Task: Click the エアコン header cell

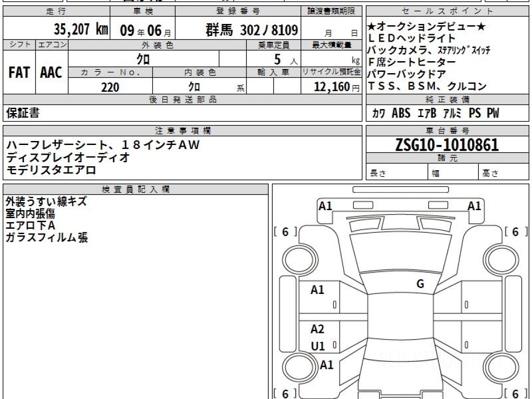Action: point(52,45)
